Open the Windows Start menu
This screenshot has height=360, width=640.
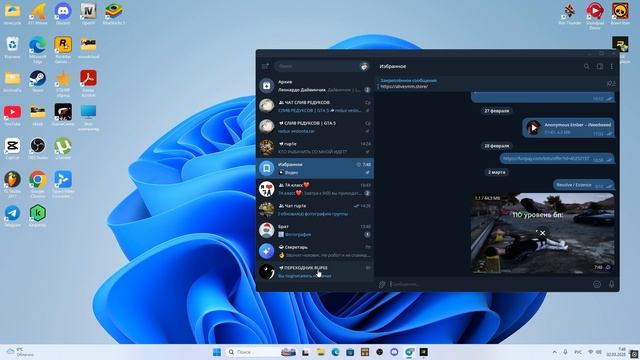click(217, 352)
